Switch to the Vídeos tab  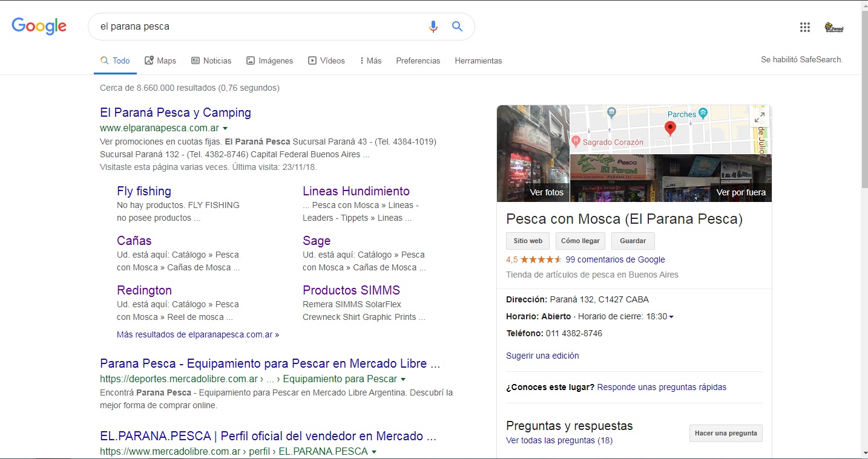pos(326,60)
